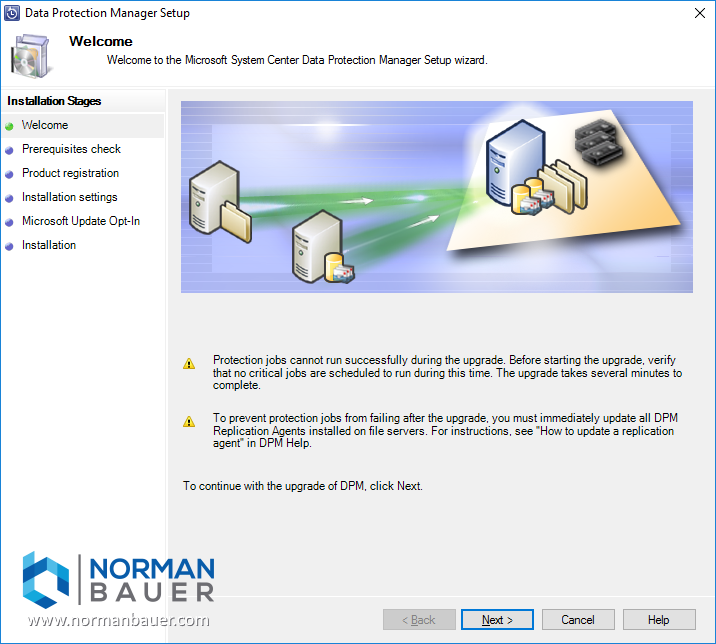Jump to the final Installation stage
This screenshot has width=716, height=644.
pos(49,245)
